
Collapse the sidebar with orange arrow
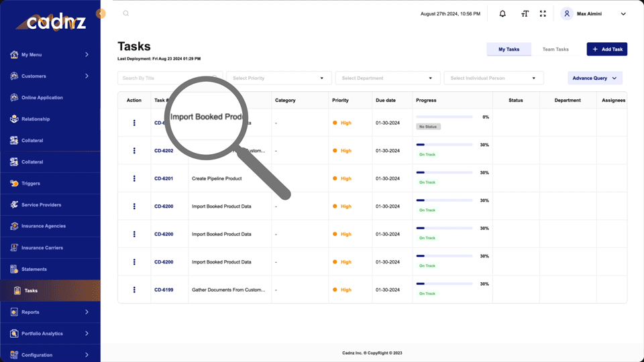[x=101, y=13]
